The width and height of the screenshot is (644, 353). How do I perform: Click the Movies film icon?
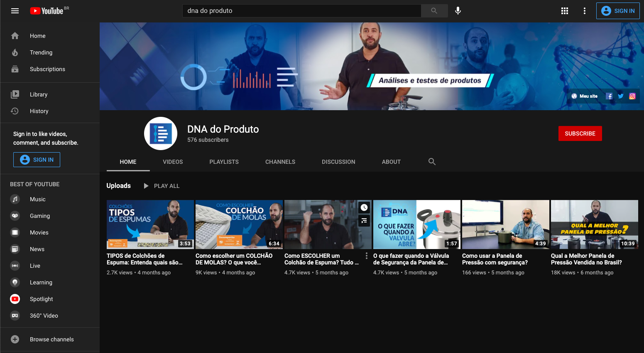[15, 232]
